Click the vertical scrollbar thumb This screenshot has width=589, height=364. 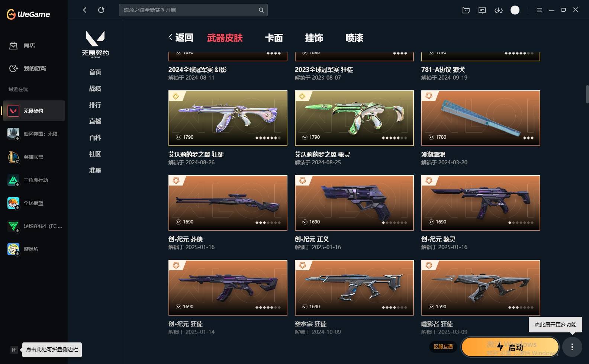[x=587, y=94]
